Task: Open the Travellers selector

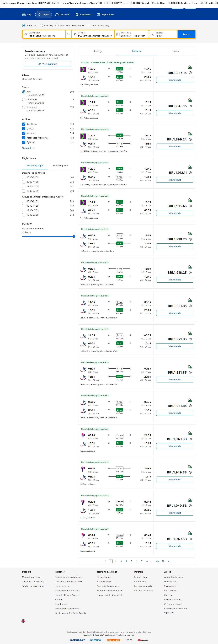Action: (163, 34)
